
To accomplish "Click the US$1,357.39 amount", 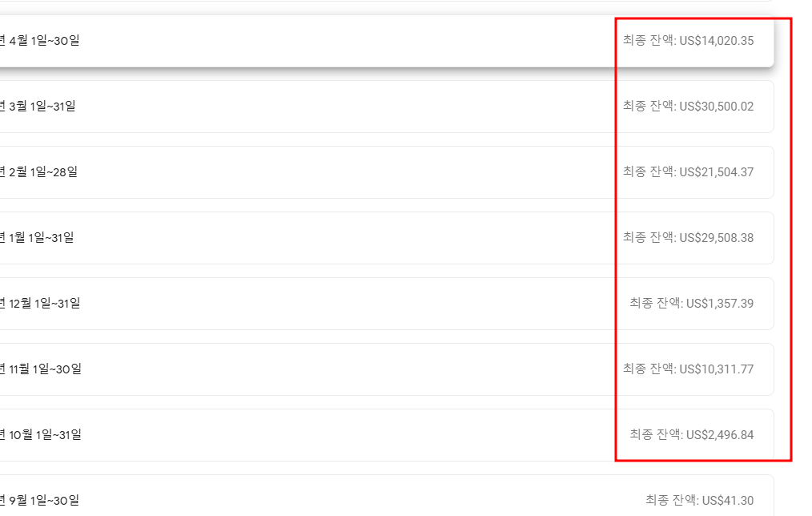I will pyautogui.click(x=720, y=304).
